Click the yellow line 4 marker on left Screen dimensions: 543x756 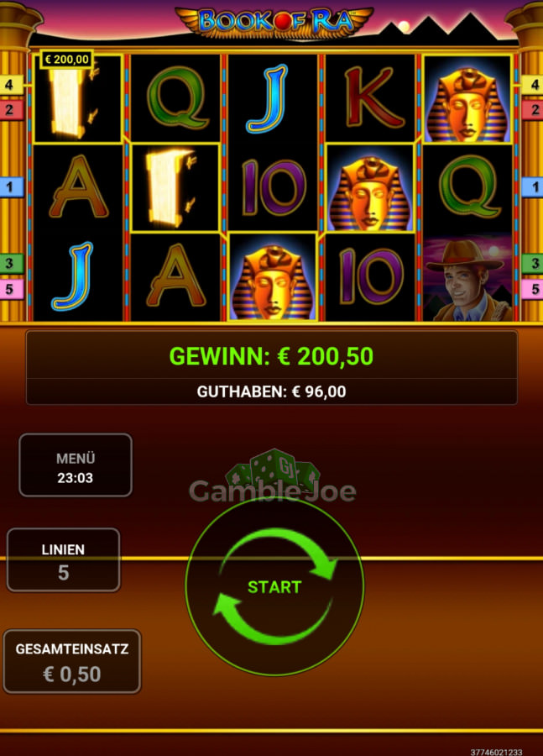(x=11, y=86)
